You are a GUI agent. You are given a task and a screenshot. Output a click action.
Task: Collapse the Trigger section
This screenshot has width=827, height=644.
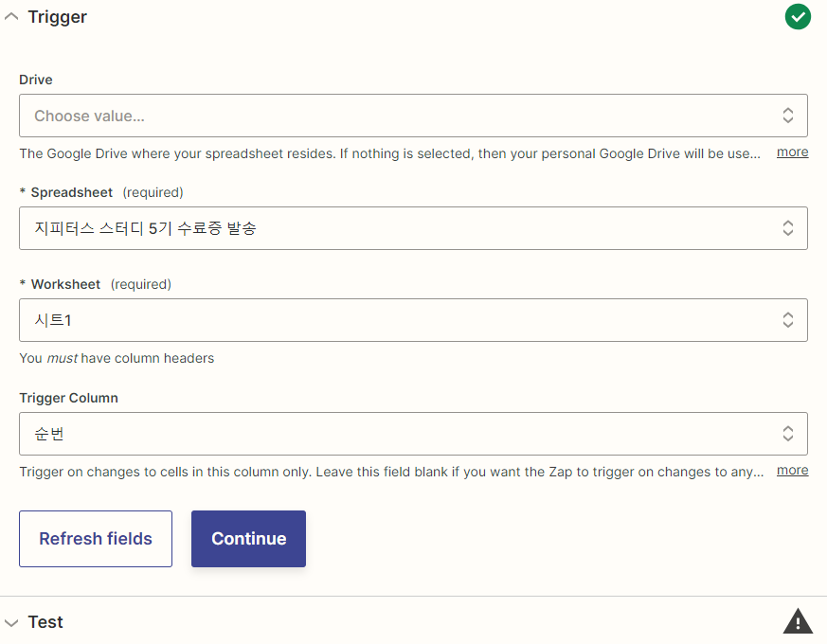click(x=11, y=16)
